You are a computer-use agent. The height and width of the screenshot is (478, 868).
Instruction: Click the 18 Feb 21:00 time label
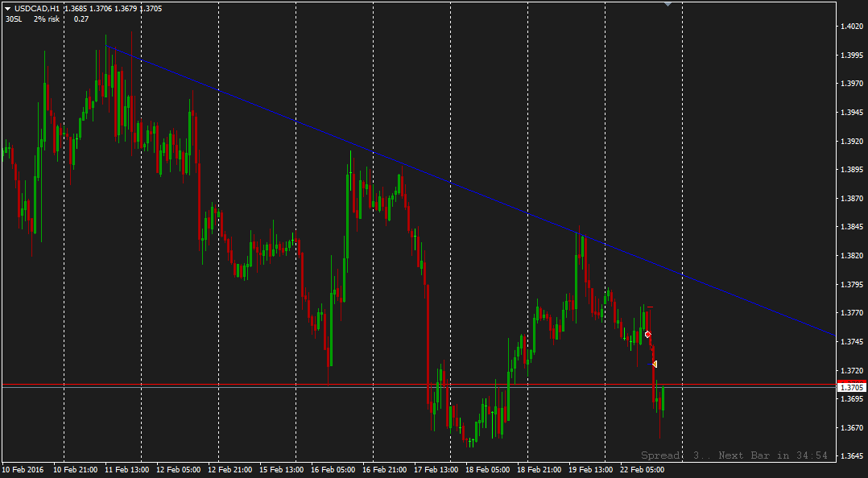coord(539,470)
